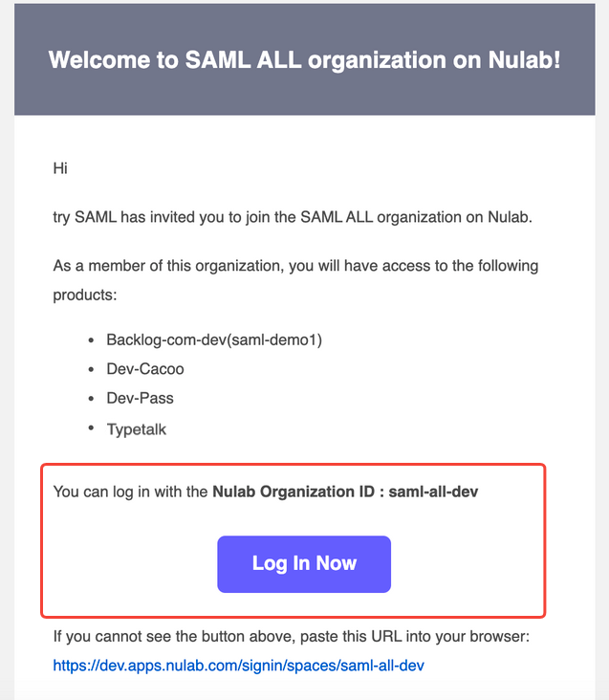This screenshot has height=700, width=609.
Task: Click the Welcome to SAML ALL header title
Action: (x=304, y=60)
